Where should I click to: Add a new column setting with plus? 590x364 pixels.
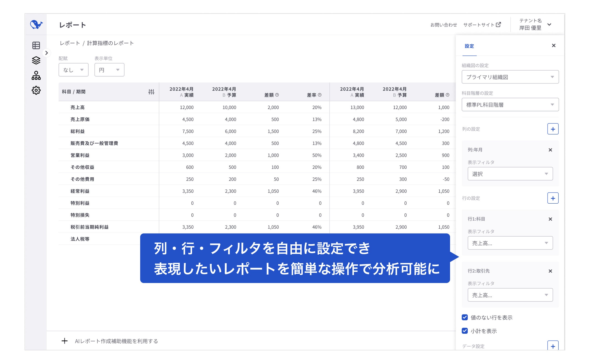click(x=553, y=129)
